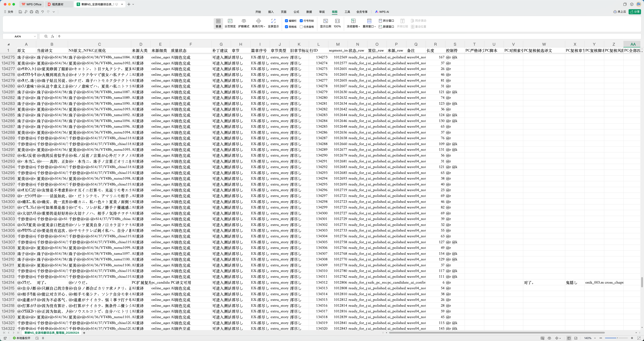Click the 分享 share button
Viewport: 644px width, 341px height.
[x=635, y=12]
